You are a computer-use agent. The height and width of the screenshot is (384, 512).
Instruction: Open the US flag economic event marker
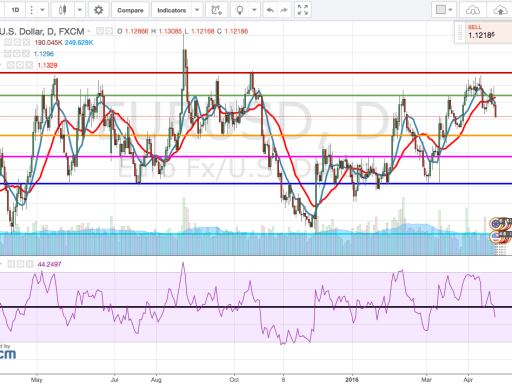pyautogui.click(x=496, y=237)
